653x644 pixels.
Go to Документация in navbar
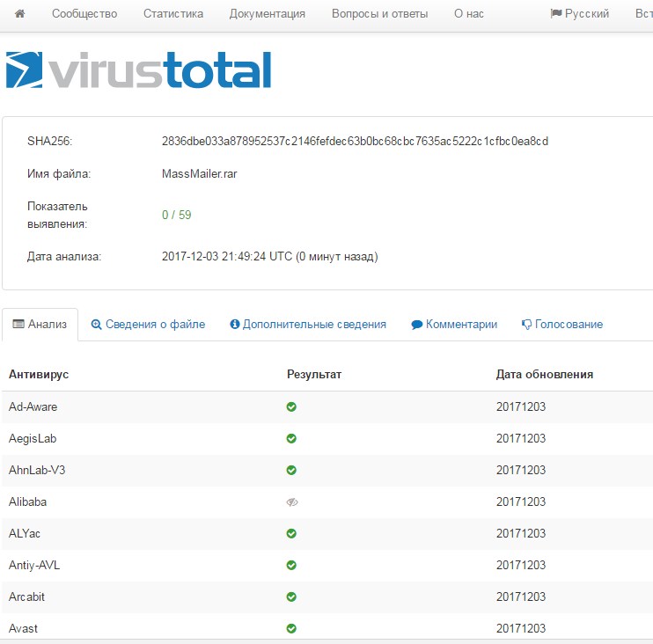click(x=268, y=14)
